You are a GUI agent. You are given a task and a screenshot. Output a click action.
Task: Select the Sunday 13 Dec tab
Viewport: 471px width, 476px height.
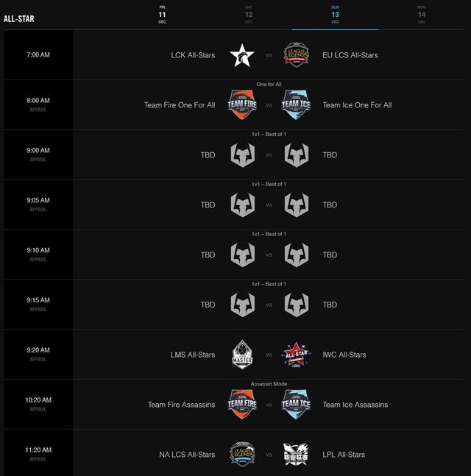335,14
